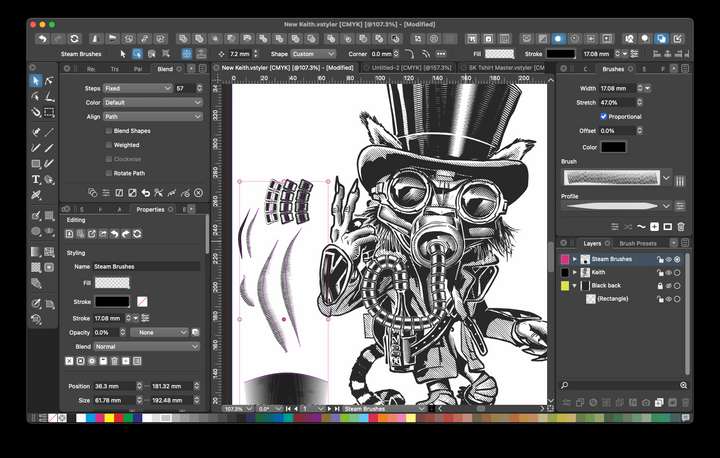Switch to the Blend panel tab
The width and height of the screenshot is (720, 458).
click(165, 69)
